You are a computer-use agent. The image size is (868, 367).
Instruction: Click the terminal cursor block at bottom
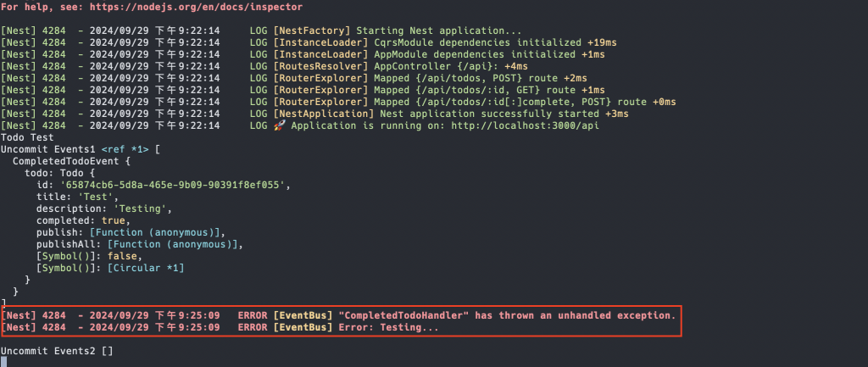(3, 361)
